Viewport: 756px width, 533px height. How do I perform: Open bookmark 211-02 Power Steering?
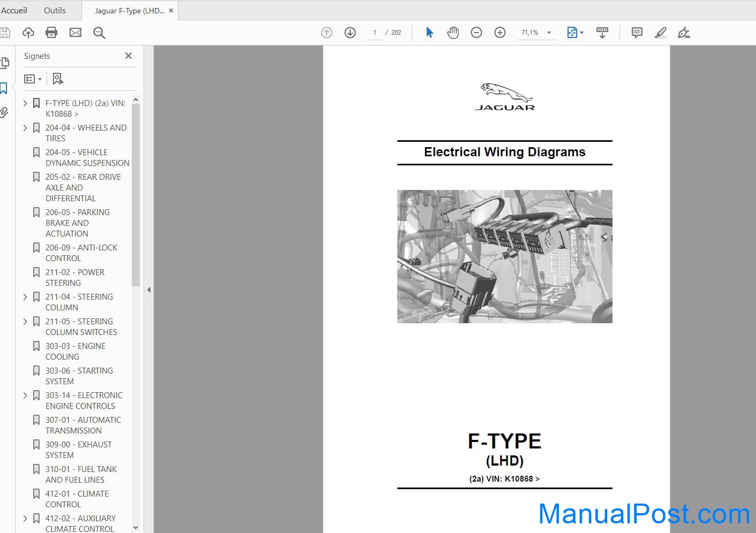(x=75, y=277)
